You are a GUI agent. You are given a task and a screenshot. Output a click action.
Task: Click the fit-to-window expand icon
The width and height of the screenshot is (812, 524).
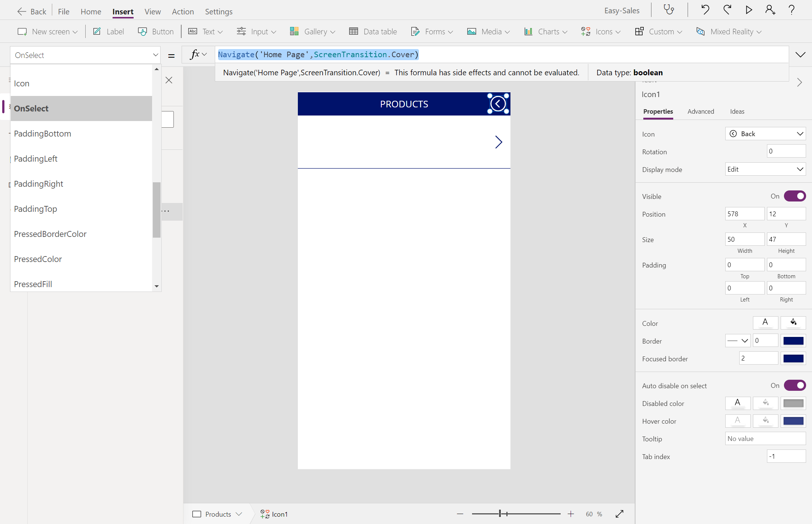619,514
